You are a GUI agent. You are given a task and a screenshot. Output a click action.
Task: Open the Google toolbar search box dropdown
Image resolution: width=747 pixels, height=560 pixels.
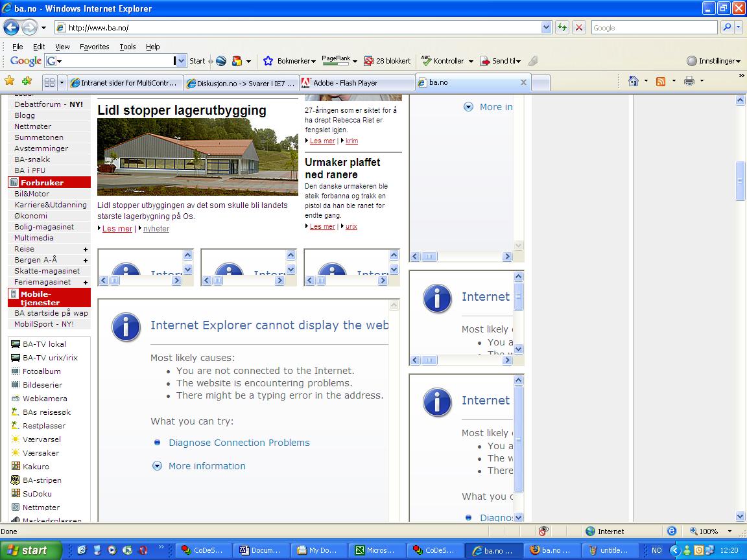pyautogui.click(x=180, y=61)
